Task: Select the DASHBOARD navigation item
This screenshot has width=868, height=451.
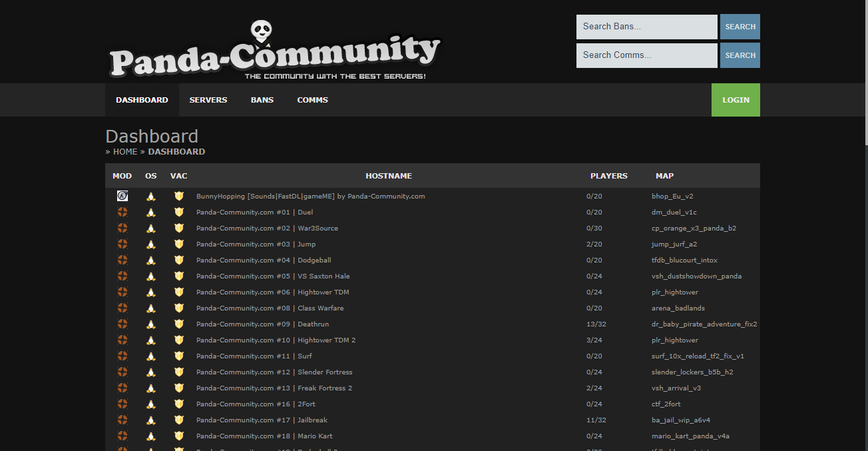Action: (142, 99)
